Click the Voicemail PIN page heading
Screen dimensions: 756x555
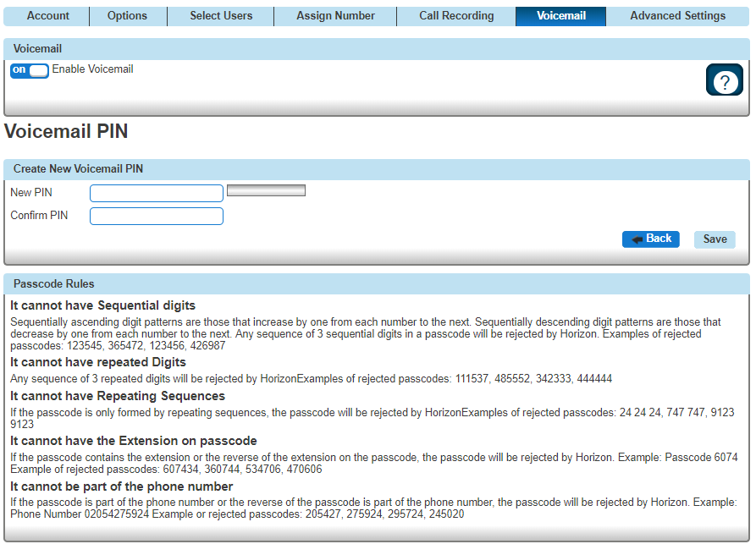tap(66, 131)
